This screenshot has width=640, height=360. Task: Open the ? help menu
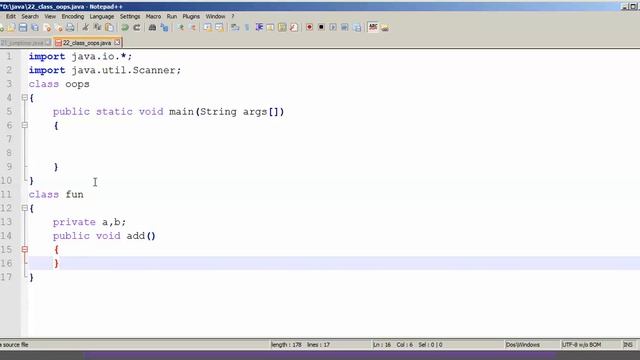tap(233, 16)
